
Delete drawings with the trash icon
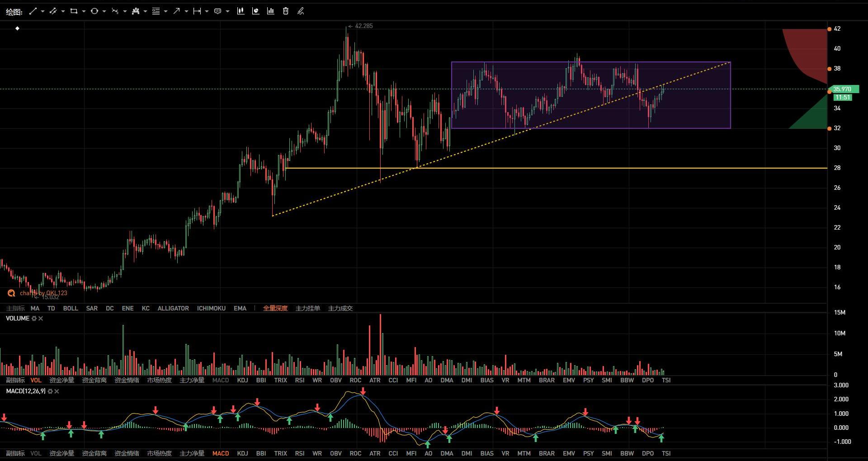point(286,11)
